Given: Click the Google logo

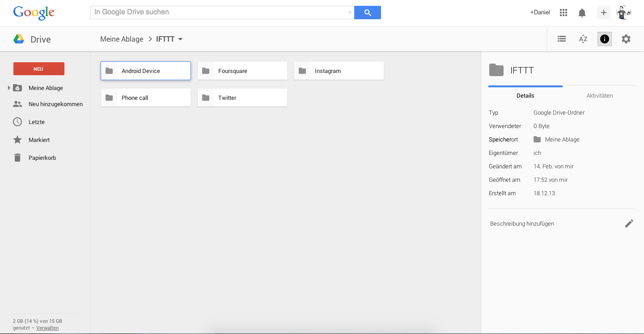Looking at the screenshot, I should coord(34,13).
